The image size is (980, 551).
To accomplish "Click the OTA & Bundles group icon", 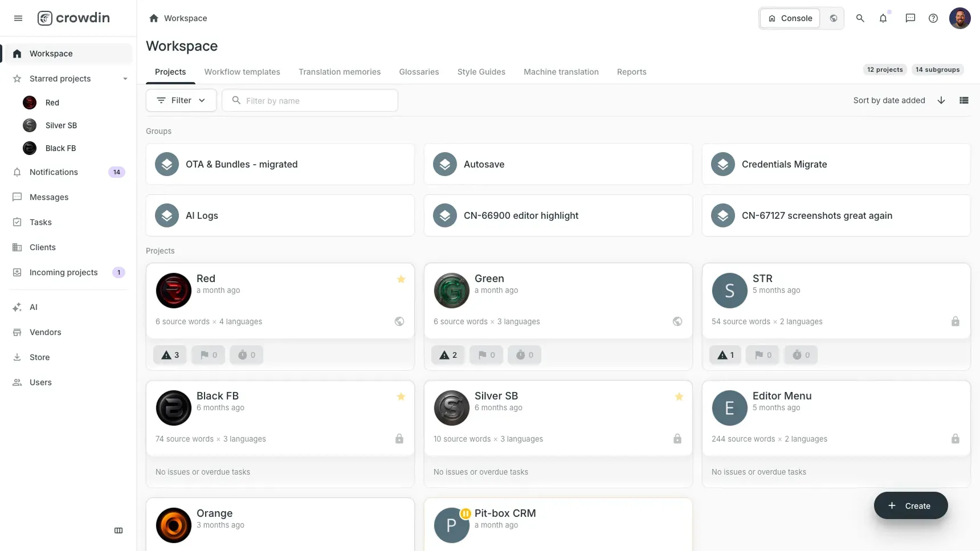I will click(167, 164).
